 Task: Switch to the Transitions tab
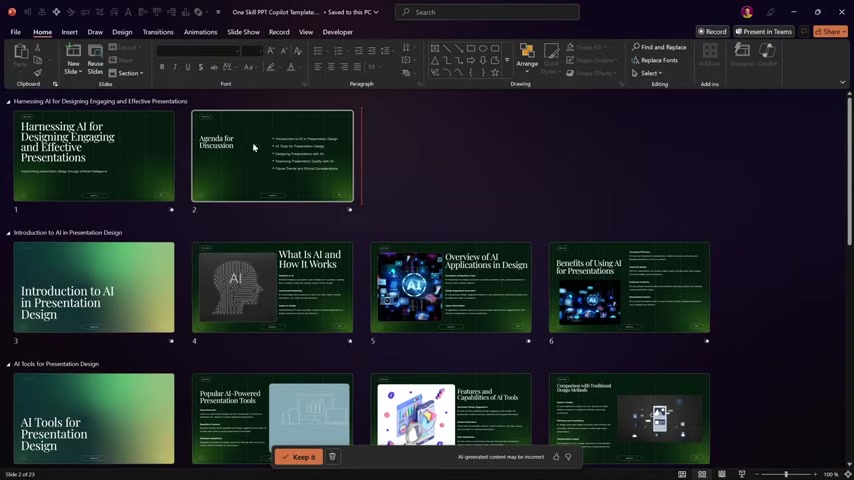158,32
